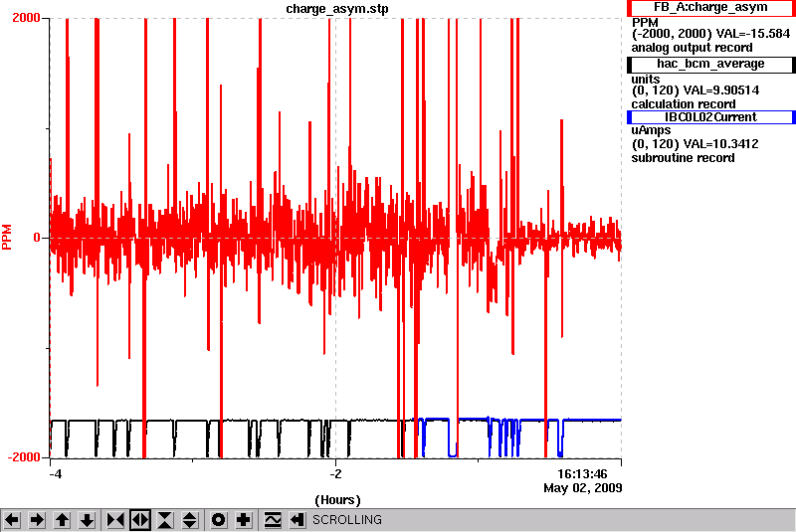Click the (Hours) x-axis label
This screenshot has height=532, width=796.
click(337, 500)
